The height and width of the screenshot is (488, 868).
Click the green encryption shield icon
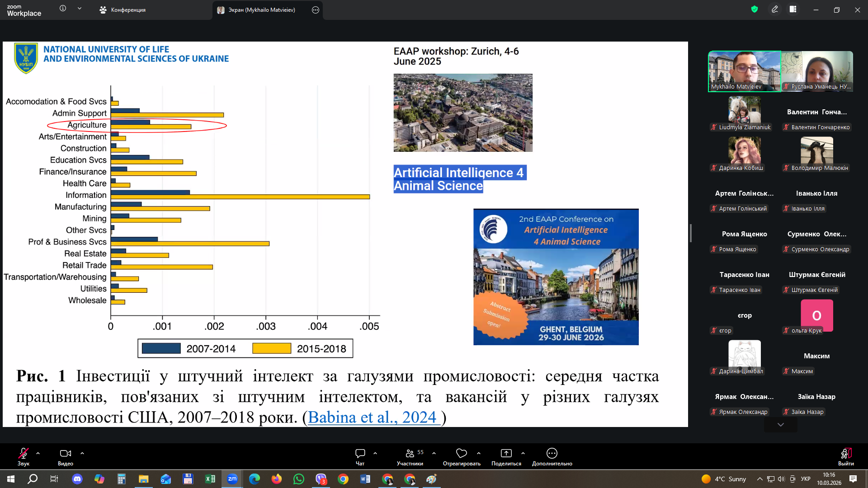[x=754, y=9]
